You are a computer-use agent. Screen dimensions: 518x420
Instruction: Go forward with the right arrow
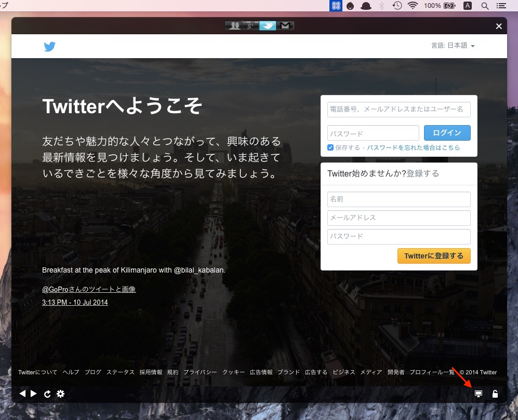pos(33,394)
